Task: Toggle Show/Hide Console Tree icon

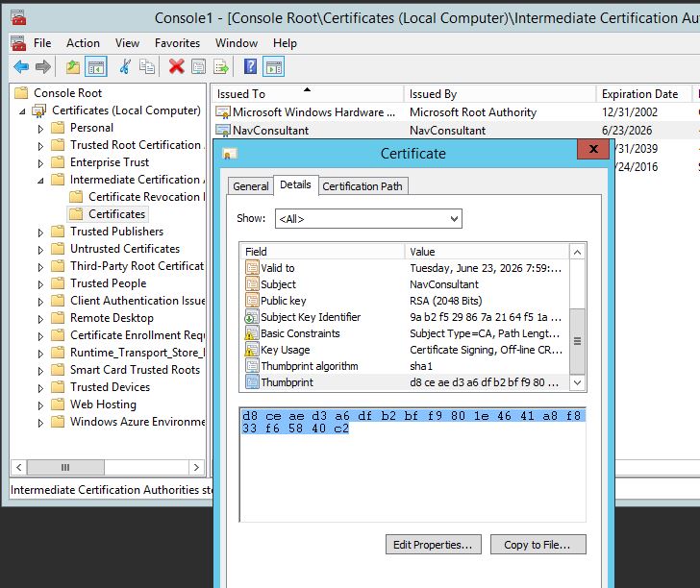Action: [95, 66]
